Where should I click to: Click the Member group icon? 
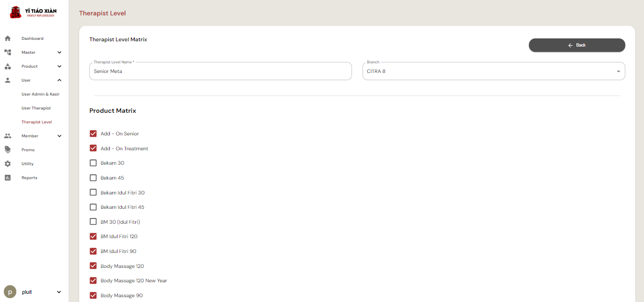point(8,136)
